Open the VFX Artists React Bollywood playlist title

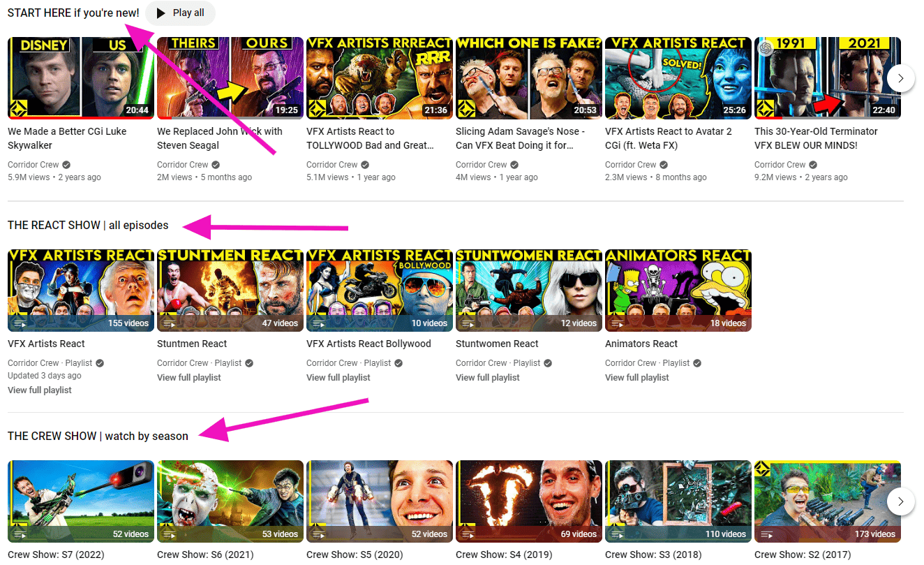pyautogui.click(x=368, y=344)
